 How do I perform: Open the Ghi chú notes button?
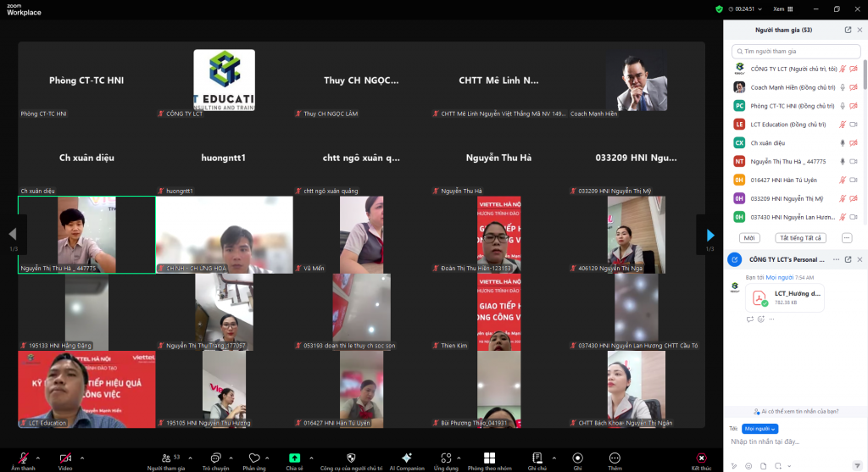pyautogui.click(x=537, y=460)
